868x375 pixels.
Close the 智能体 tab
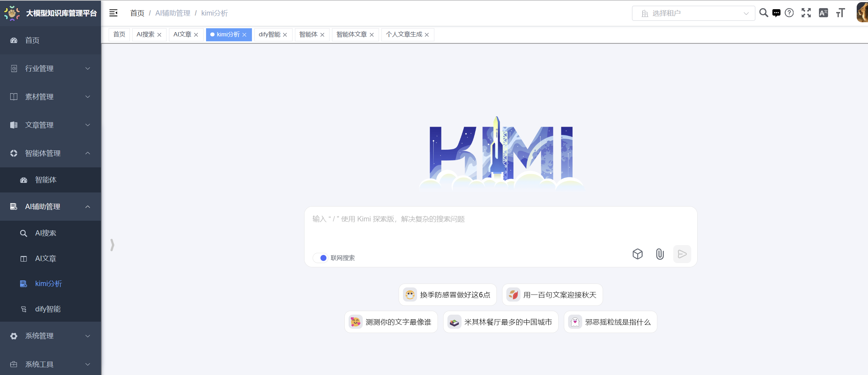click(x=322, y=35)
